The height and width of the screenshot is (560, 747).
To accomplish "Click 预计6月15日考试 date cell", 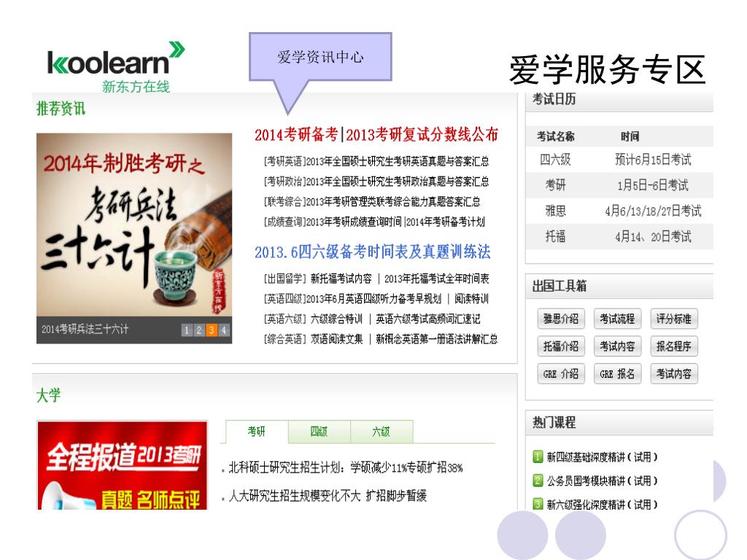I will click(653, 160).
